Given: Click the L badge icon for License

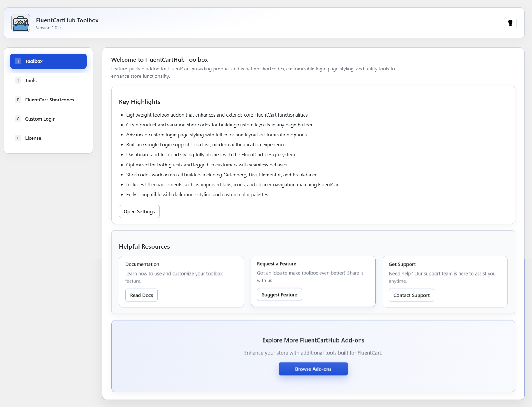Looking at the screenshot, I should (18, 138).
